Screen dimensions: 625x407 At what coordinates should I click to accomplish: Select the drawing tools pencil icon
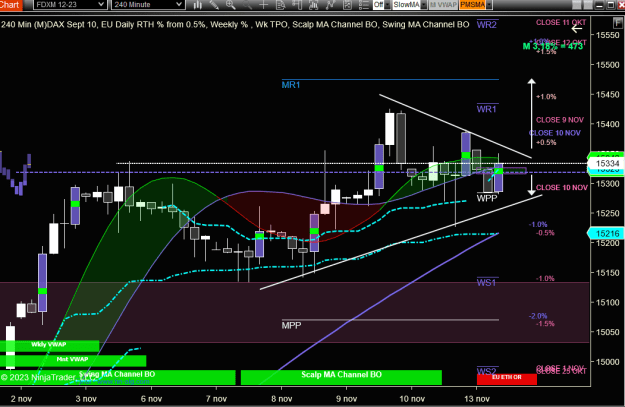pos(214,5)
